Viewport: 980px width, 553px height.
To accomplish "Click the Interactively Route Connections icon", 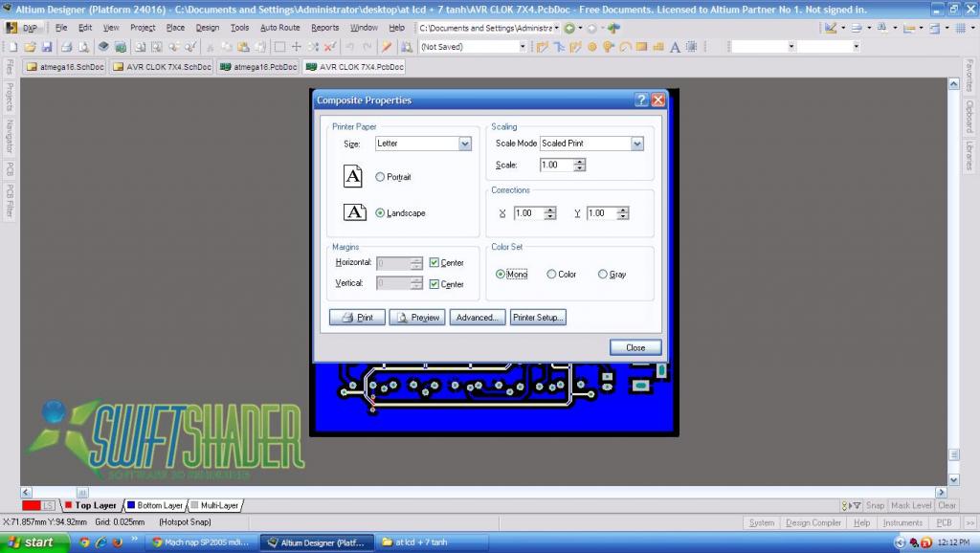I will 542,47.
